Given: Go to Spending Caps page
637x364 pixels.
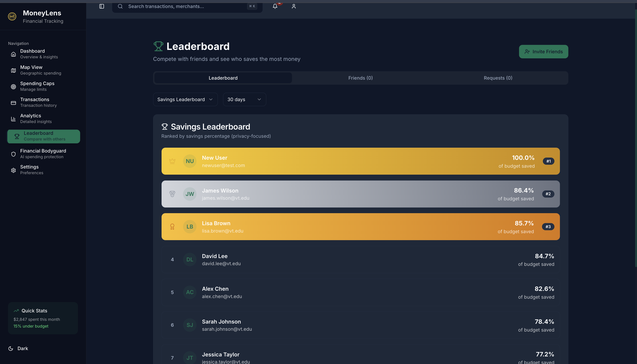Looking at the screenshot, I should [37, 86].
